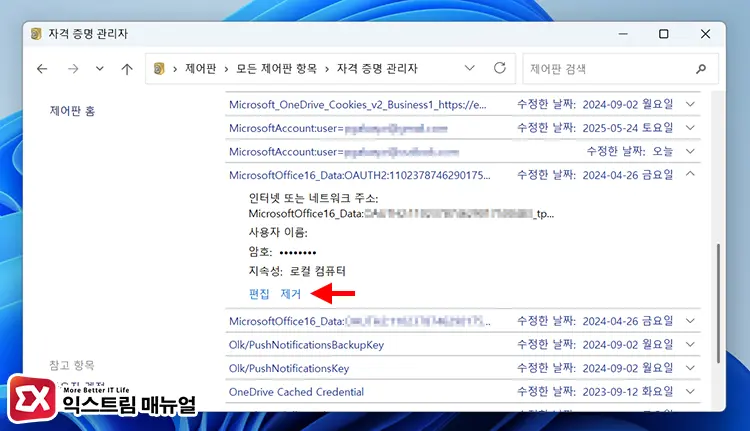Click 편집 to edit the credential
Screen dimensions: 750x431
point(259,294)
